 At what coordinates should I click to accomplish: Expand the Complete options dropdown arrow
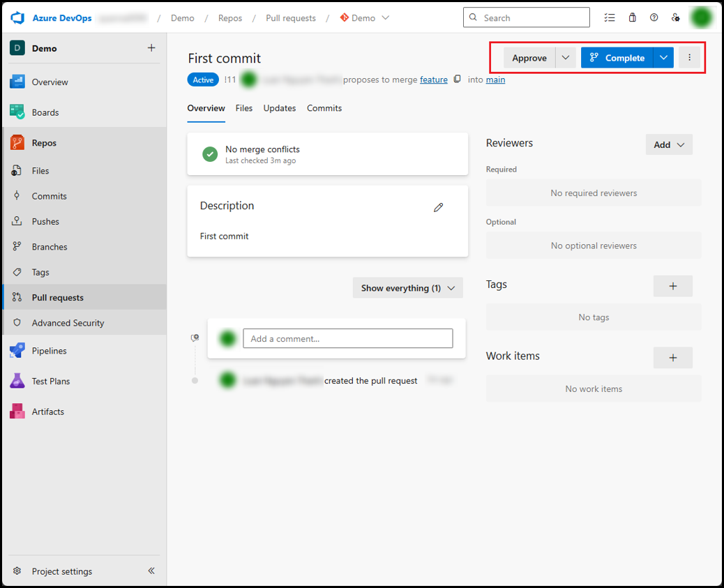[x=663, y=58]
